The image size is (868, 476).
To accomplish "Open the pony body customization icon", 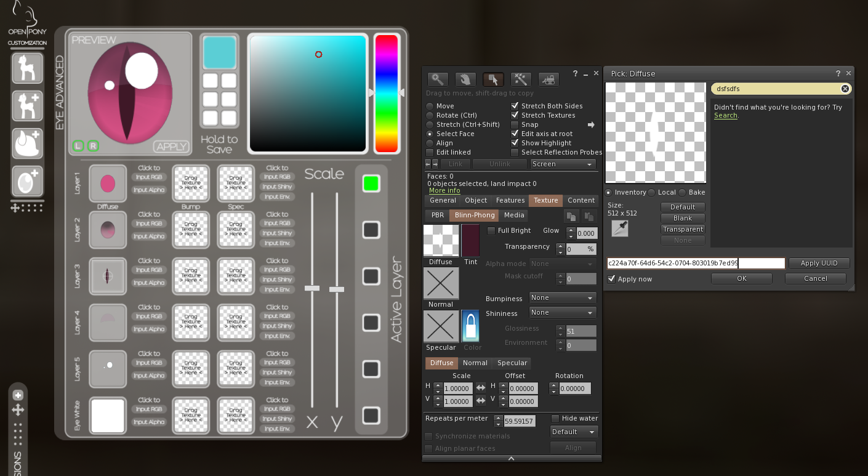I will click(x=28, y=68).
